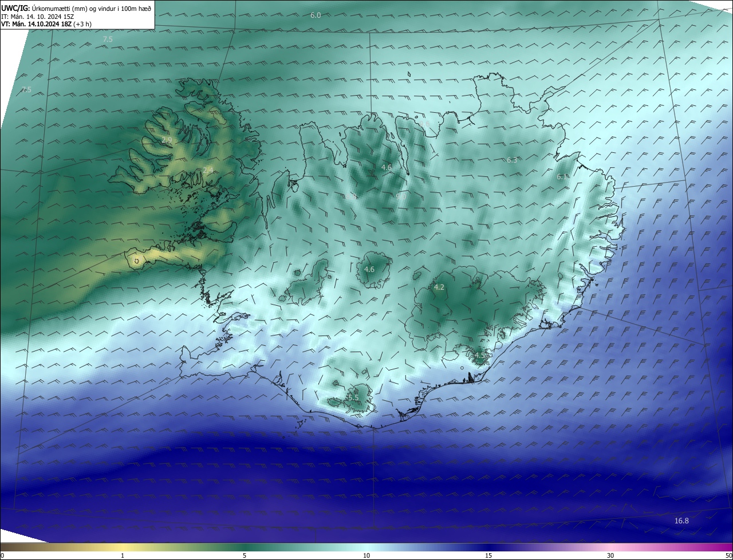Screen dimensions: 733x560
Task: Click the '9.0' value label on the map
Action: click(401, 196)
